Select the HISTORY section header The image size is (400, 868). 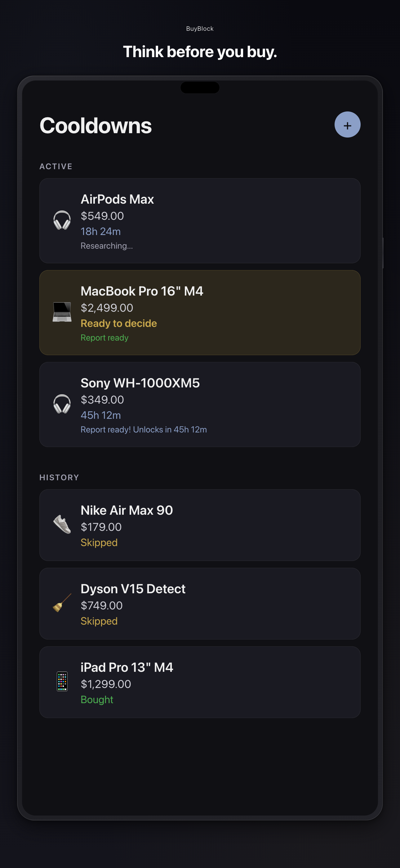click(x=59, y=477)
